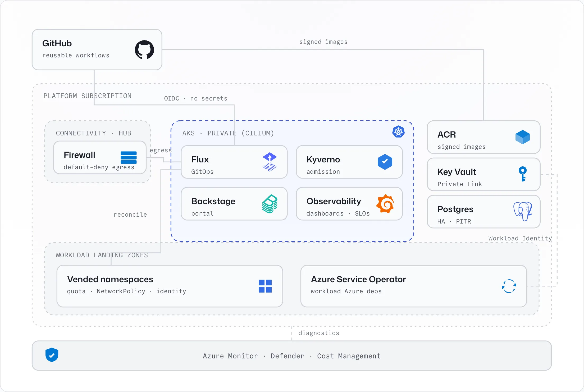Click the "diagnostics" connector label

319,333
